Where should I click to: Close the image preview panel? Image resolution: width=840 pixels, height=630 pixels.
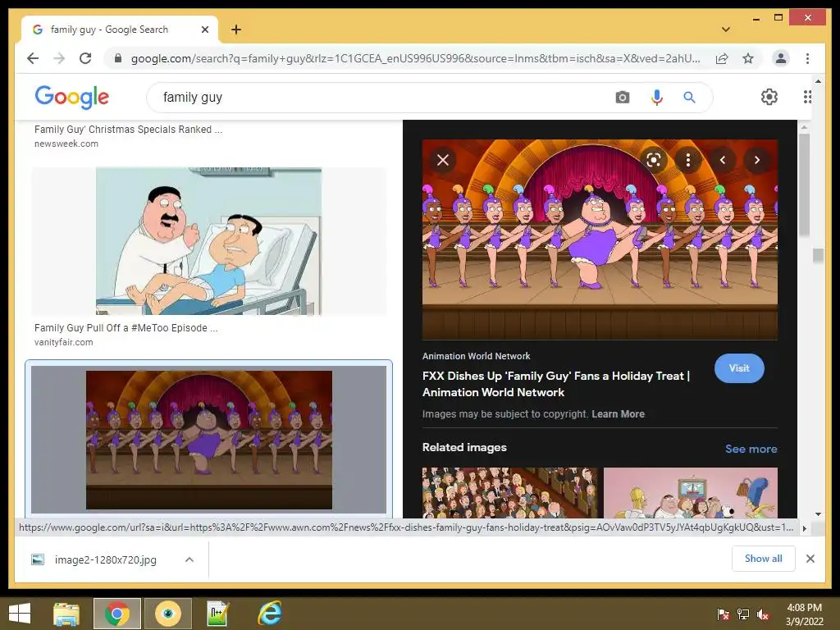[443, 160]
